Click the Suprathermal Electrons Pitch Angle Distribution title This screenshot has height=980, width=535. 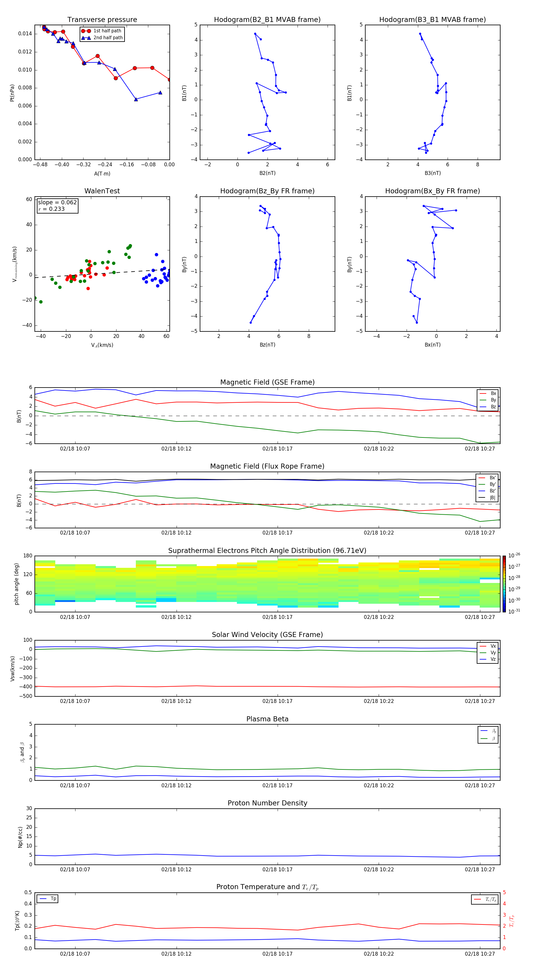(267, 551)
